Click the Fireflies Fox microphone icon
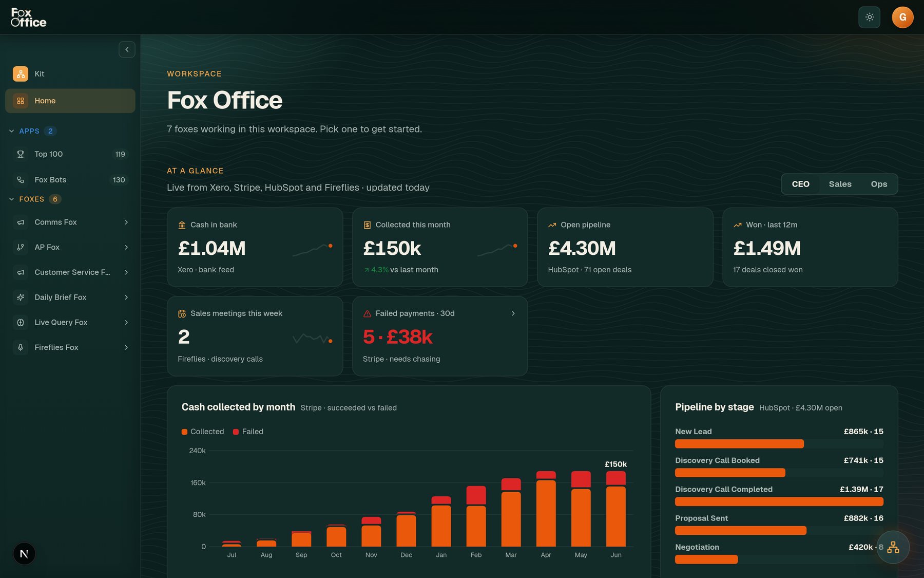The image size is (924, 578). [21, 347]
